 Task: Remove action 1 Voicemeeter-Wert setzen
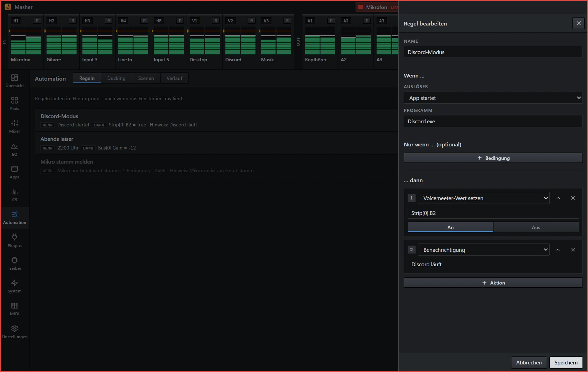(573, 198)
